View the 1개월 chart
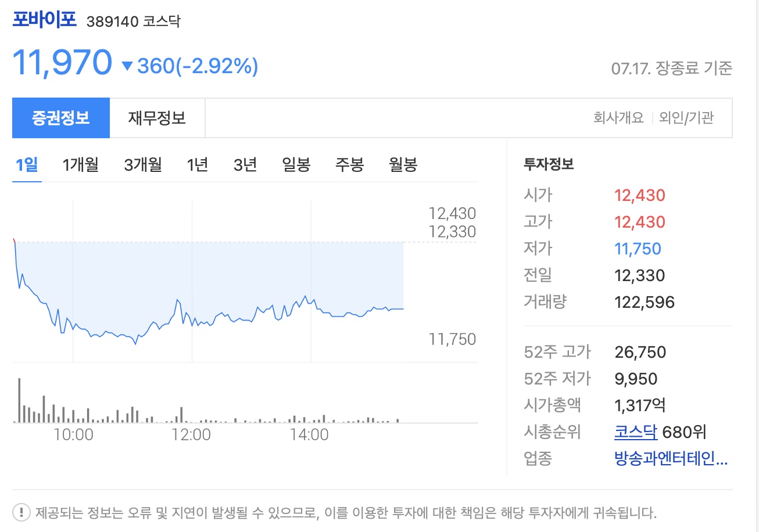The image size is (759, 532). [x=80, y=164]
